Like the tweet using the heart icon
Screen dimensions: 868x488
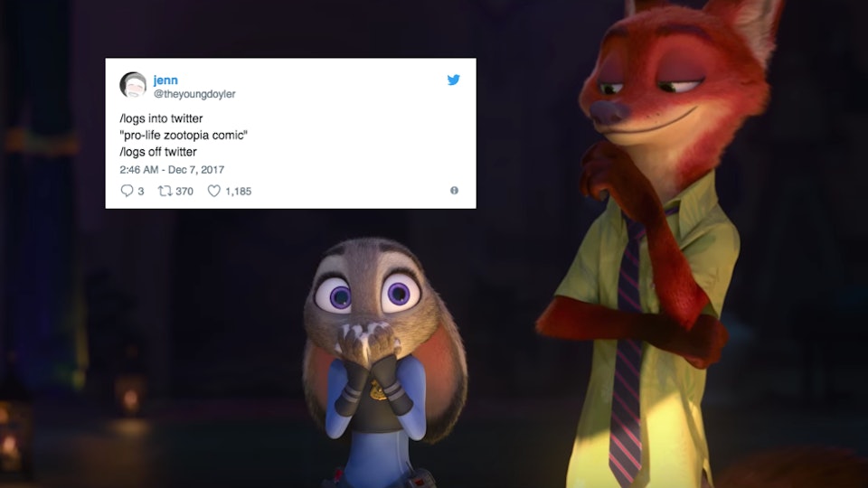tap(213, 191)
